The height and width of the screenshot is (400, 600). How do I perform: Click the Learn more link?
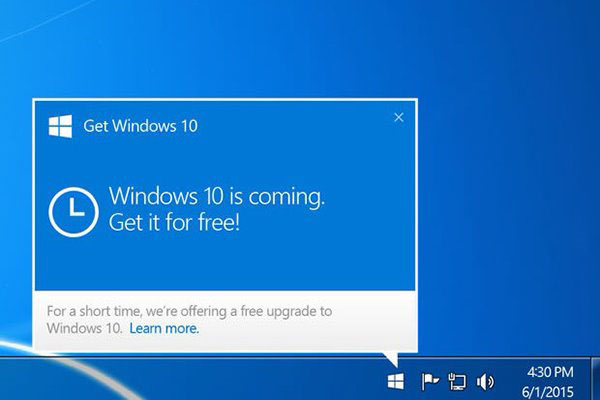(164, 328)
